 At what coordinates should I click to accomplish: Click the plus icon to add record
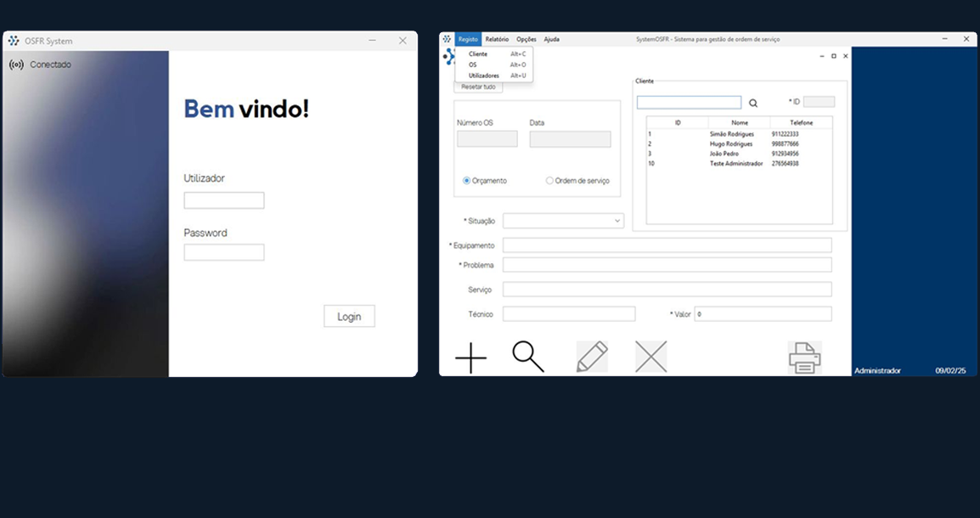click(470, 358)
